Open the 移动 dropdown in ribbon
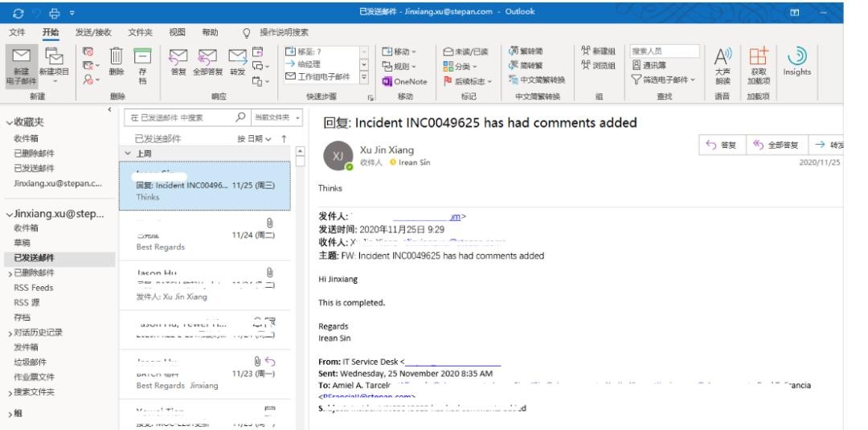 click(399, 51)
